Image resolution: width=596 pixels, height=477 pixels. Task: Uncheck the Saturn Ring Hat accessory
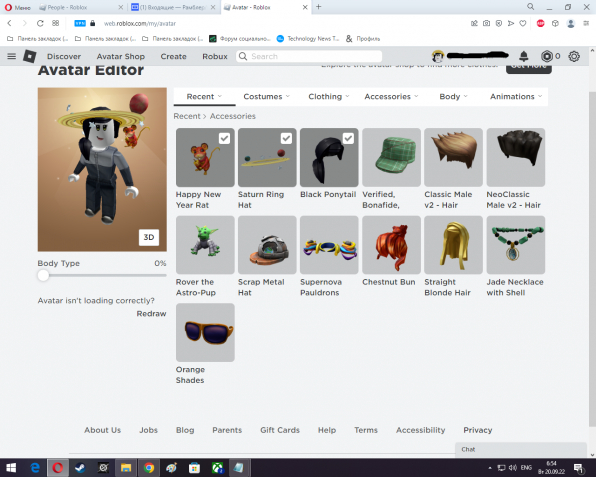[286, 138]
